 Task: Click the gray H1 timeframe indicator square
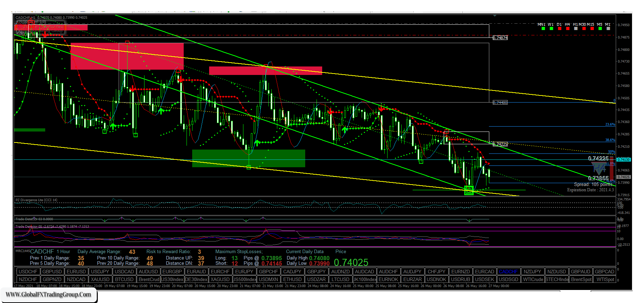coord(576,29)
